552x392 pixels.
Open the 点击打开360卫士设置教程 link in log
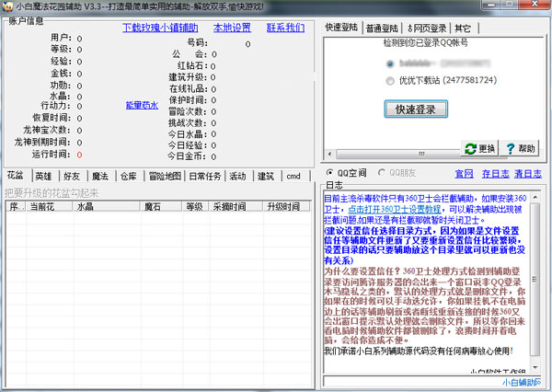click(x=395, y=210)
